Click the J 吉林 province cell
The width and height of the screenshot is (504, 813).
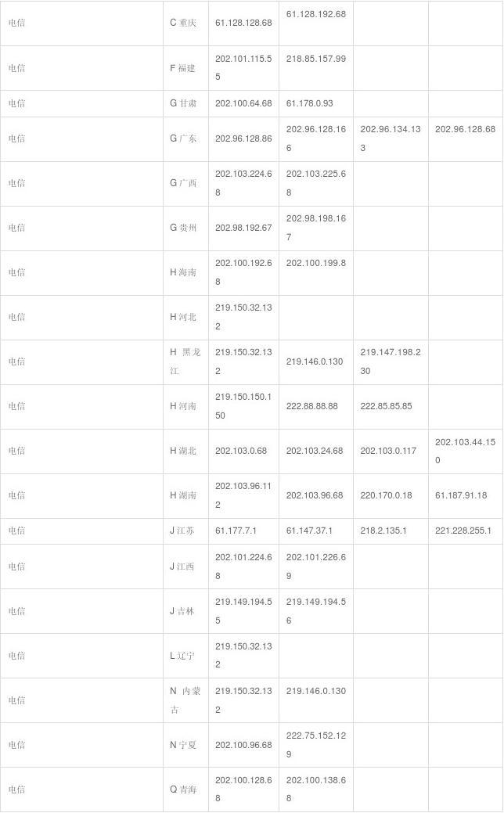tap(183, 611)
